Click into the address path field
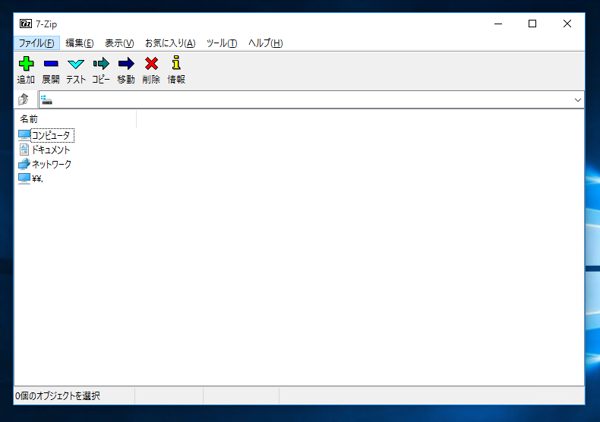The height and width of the screenshot is (422, 600). [x=311, y=100]
